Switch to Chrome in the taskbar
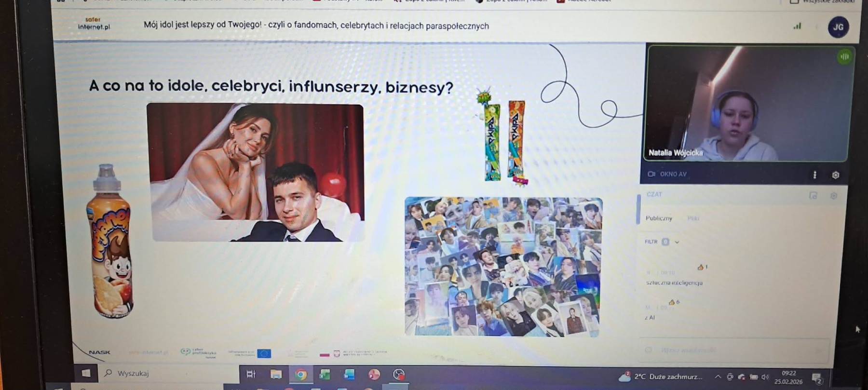Viewport: 868px width, 390px height. [300, 375]
